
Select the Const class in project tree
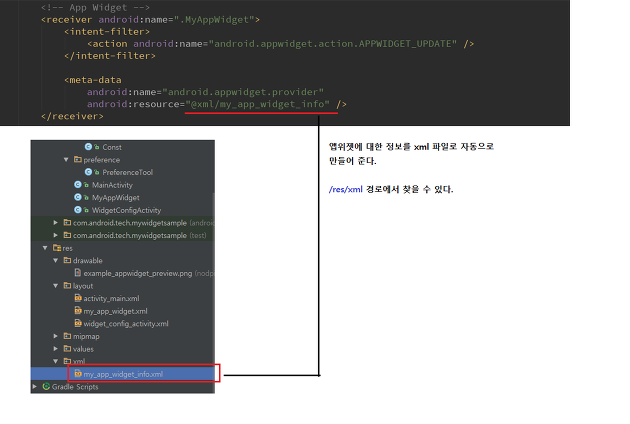click(x=112, y=147)
